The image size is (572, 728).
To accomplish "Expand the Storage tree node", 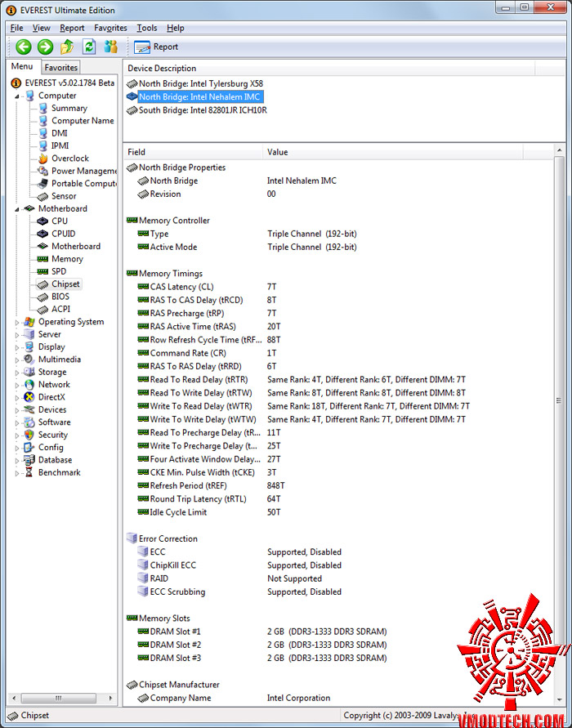I will click(17, 373).
